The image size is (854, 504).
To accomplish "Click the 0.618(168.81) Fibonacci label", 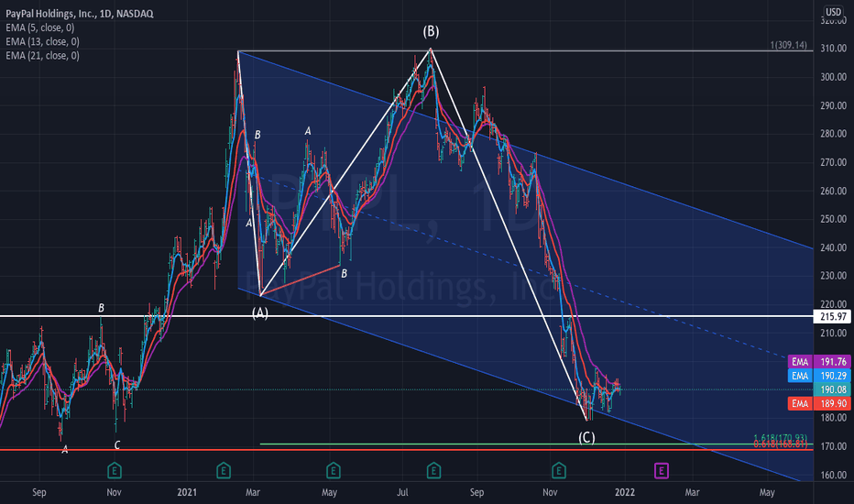I will (x=781, y=444).
